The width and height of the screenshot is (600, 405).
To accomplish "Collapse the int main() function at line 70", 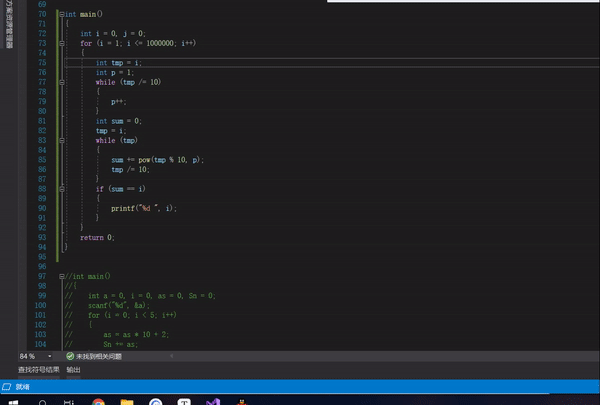I will [x=62, y=15].
